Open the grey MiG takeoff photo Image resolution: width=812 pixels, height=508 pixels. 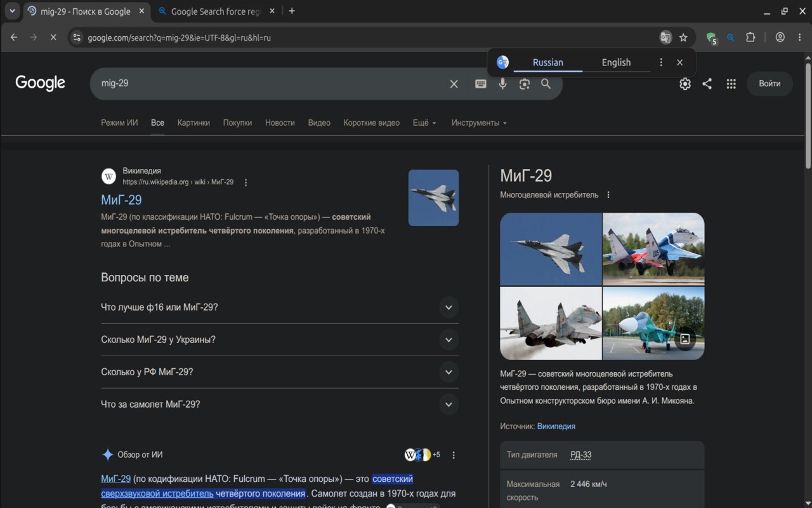click(551, 323)
